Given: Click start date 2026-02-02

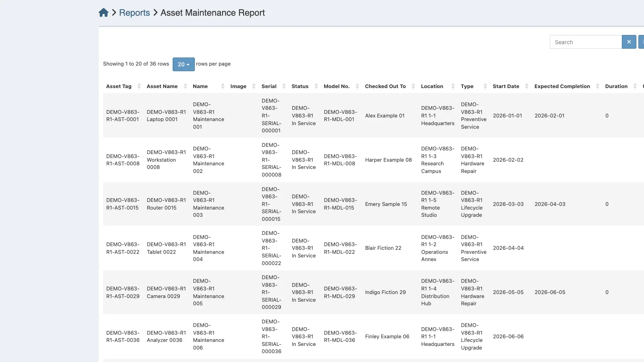Looking at the screenshot, I should click(x=508, y=160).
